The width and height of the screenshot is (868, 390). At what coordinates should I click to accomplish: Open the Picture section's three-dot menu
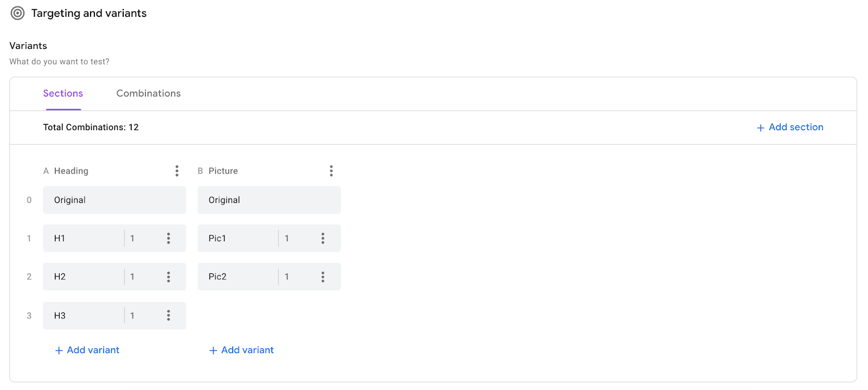coord(331,170)
